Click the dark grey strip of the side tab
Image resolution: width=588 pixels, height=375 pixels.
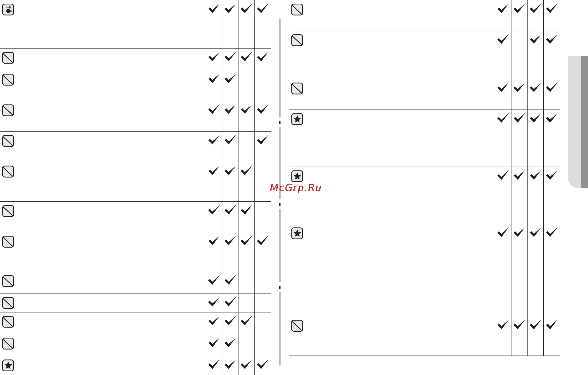585,122
